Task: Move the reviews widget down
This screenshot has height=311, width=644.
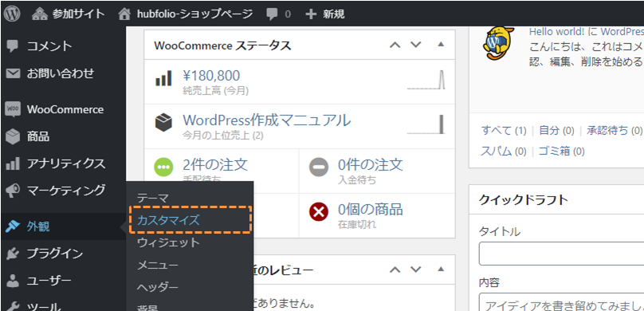Action: (416, 270)
